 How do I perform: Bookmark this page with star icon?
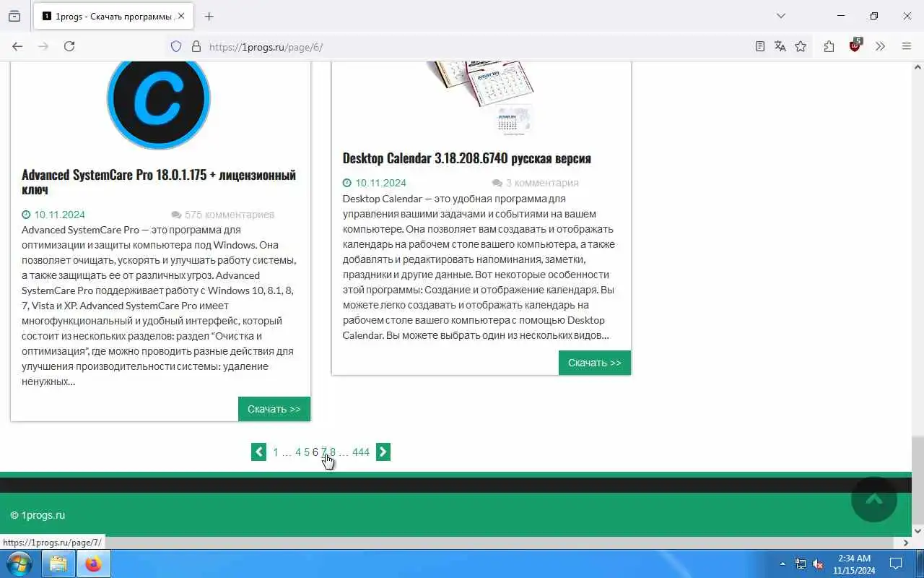801,46
